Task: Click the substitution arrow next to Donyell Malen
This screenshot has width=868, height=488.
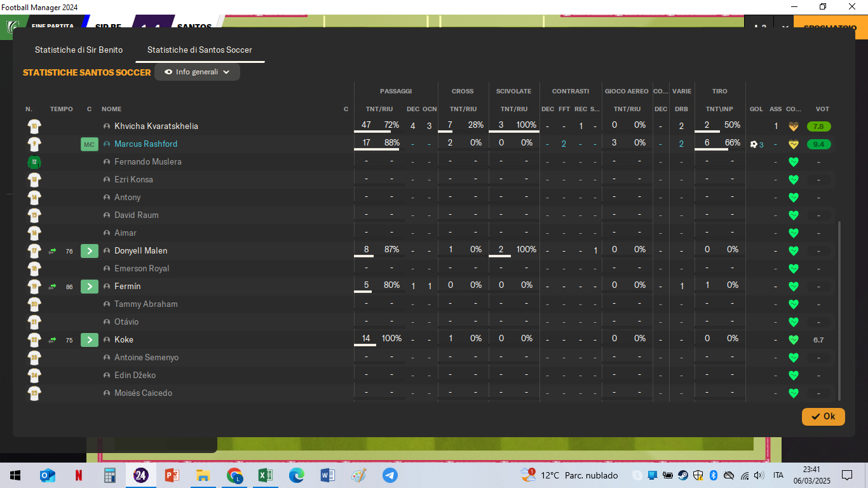Action: click(x=52, y=251)
